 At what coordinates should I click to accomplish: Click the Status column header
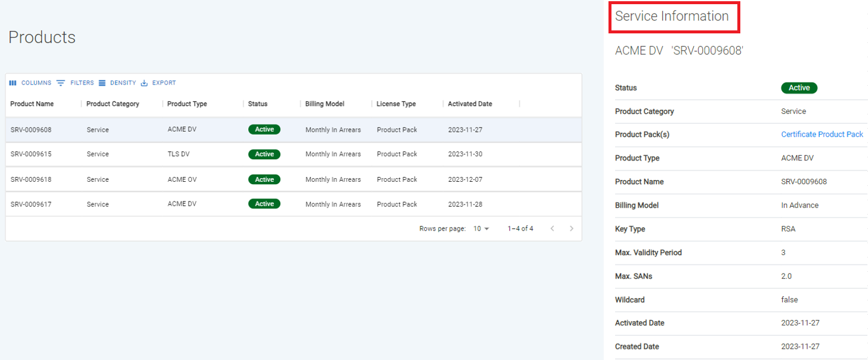[x=258, y=104]
